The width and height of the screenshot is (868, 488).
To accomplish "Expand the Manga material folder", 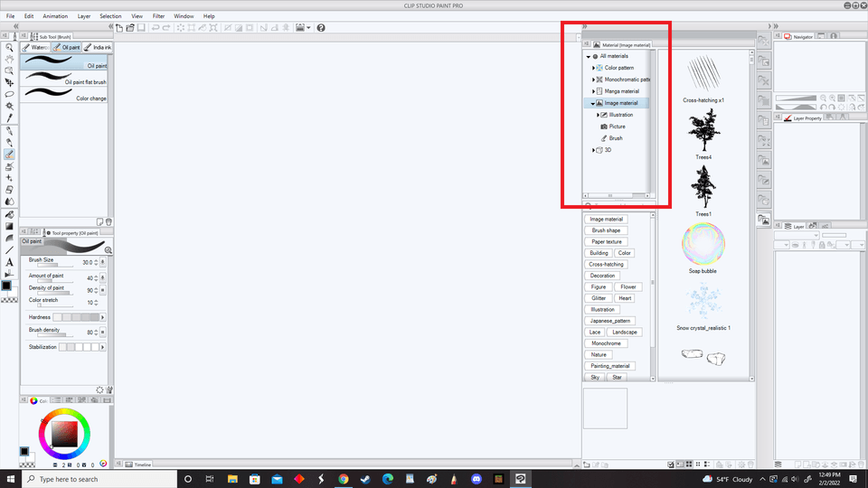I will [x=593, y=91].
